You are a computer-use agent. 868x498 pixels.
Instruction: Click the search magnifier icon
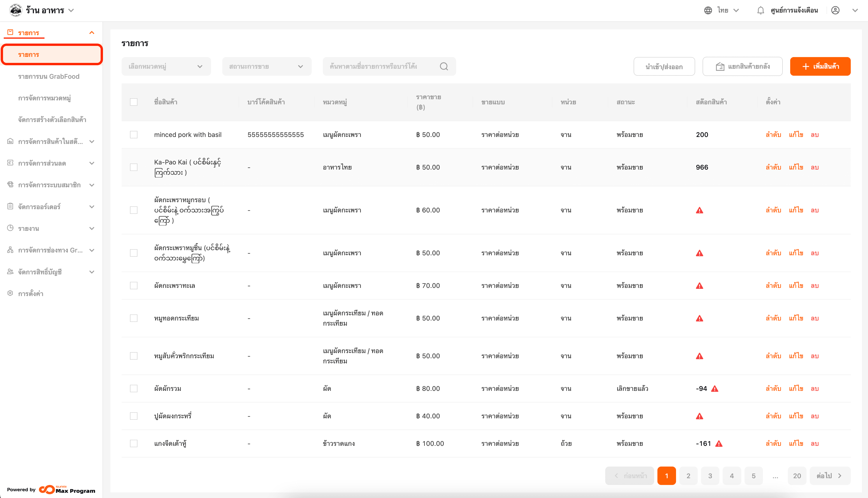pyautogui.click(x=444, y=66)
